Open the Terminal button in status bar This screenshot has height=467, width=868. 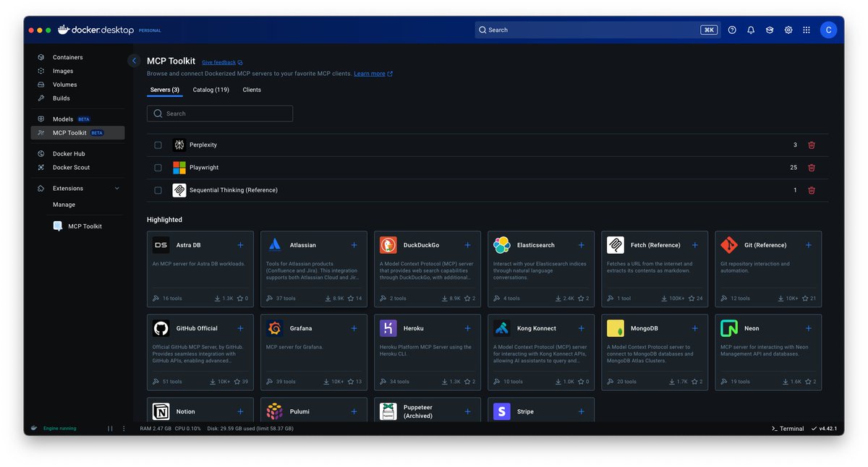[x=788, y=429]
